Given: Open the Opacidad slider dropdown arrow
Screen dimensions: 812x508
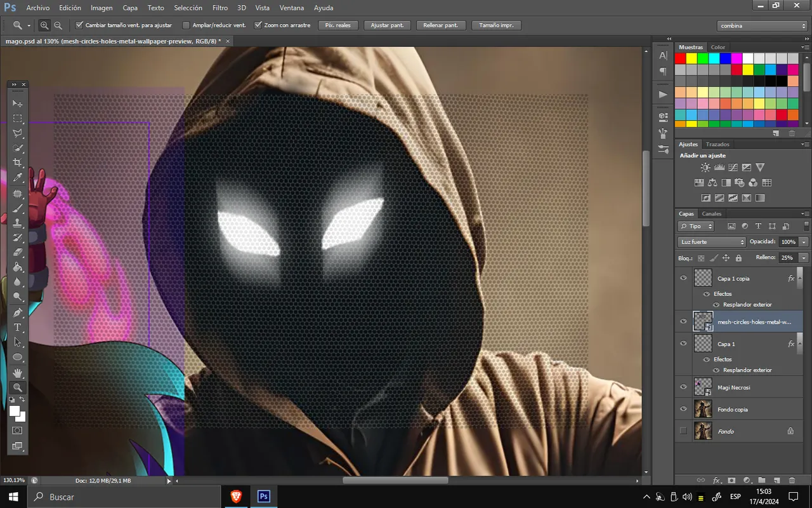Looking at the screenshot, I should (804, 242).
